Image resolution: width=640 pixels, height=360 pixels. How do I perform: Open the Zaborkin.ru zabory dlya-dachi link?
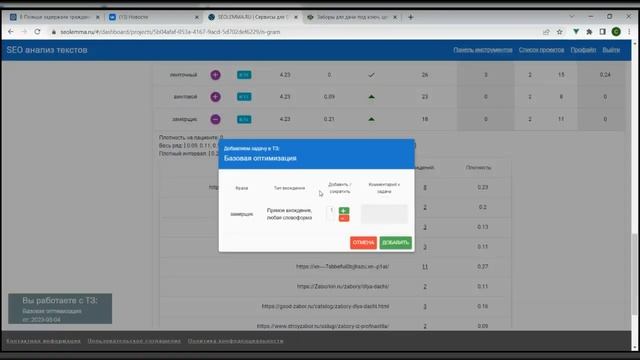point(343,287)
